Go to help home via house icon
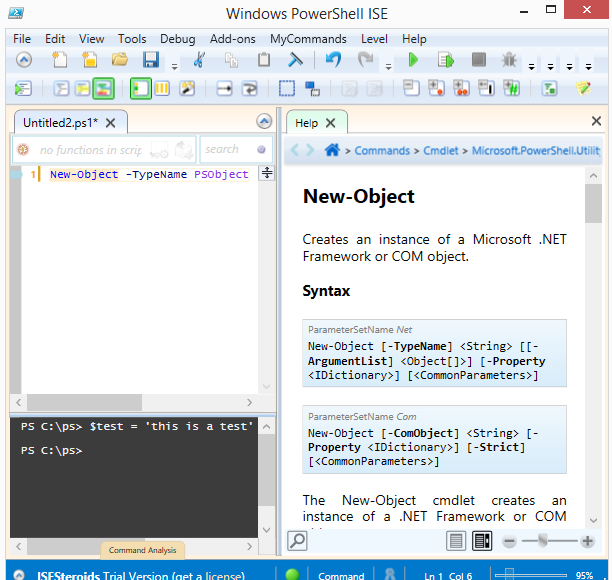 332,150
